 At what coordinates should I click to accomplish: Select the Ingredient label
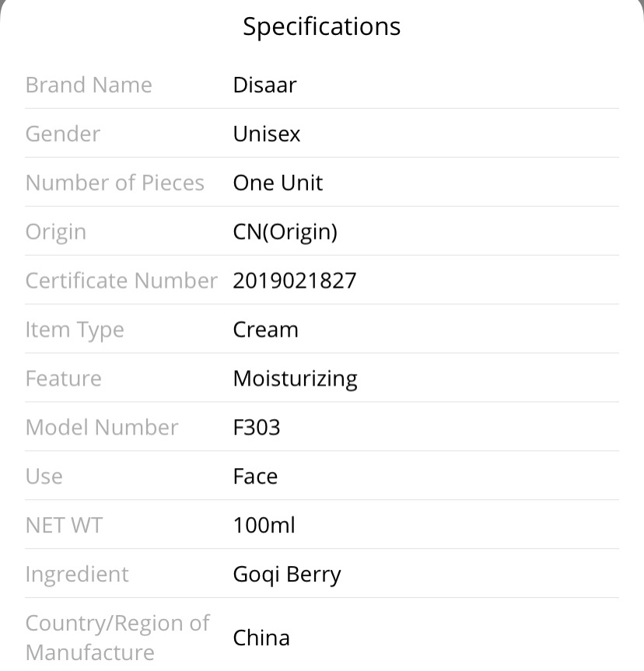[77, 575]
